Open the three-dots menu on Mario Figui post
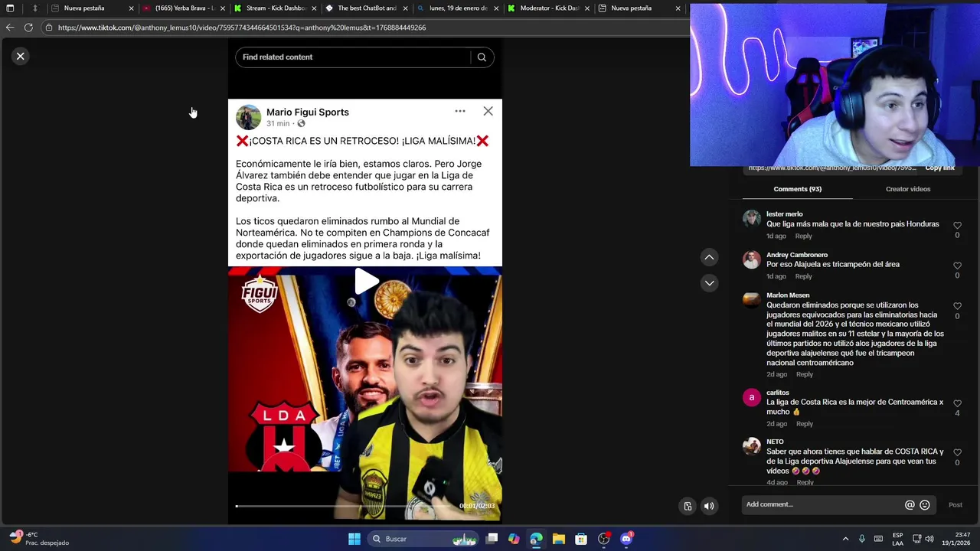This screenshot has height=551, width=980. pyautogui.click(x=460, y=112)
